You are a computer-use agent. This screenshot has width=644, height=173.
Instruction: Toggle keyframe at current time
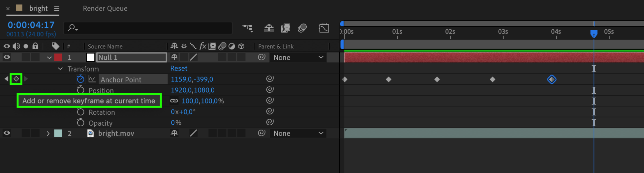16,79
